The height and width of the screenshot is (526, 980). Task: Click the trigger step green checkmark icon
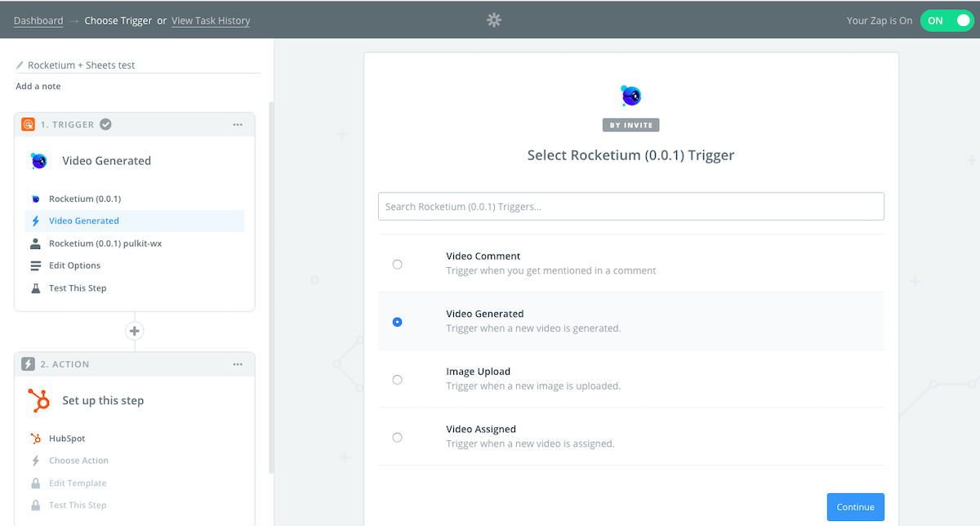[105, 124]
